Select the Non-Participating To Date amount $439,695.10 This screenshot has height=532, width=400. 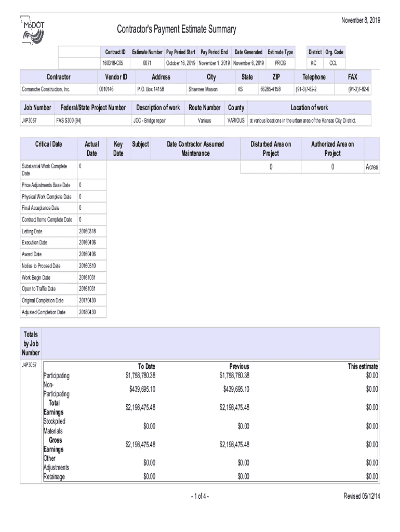[140, 389]
